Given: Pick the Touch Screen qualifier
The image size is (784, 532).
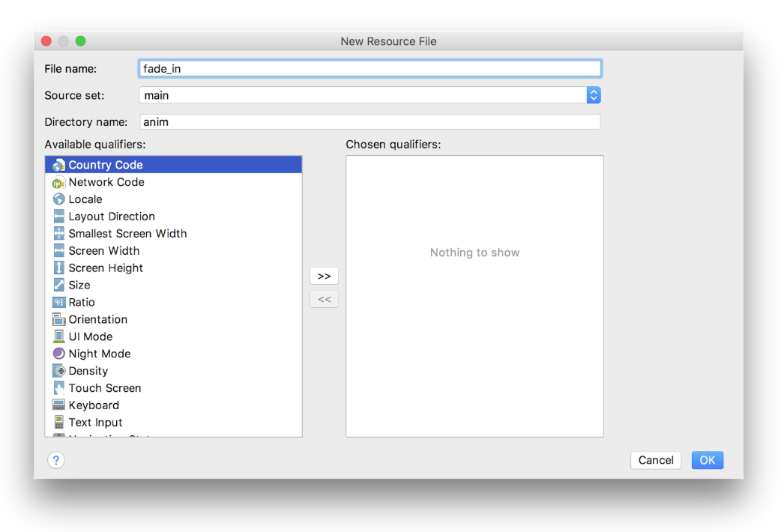Looking at the screenshot, I should tap(104, 388).
